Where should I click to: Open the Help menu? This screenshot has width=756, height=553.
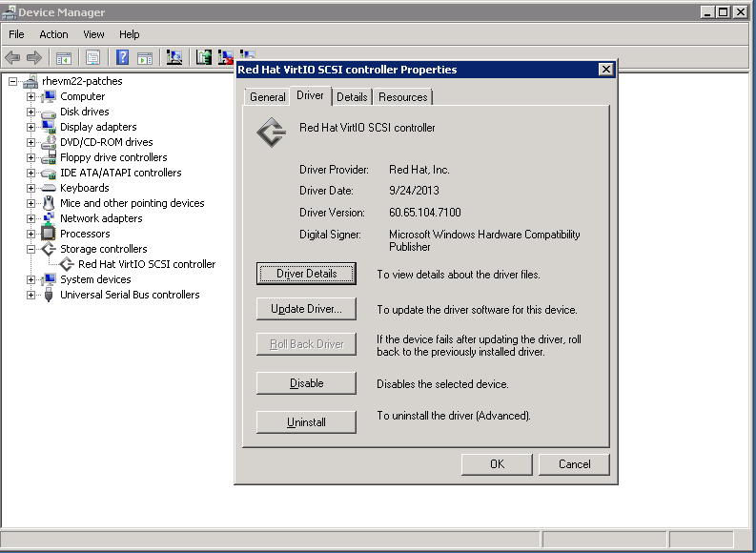pyautogui.click(x=130, y=34)
